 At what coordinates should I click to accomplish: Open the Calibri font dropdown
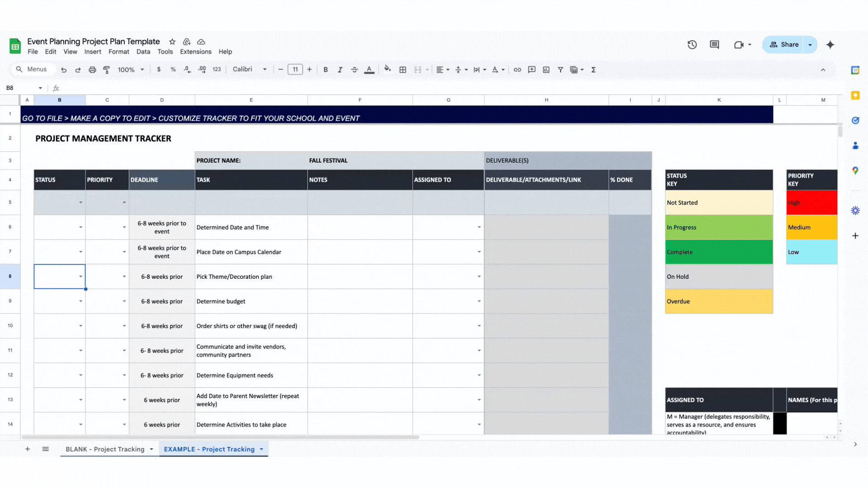250,70
